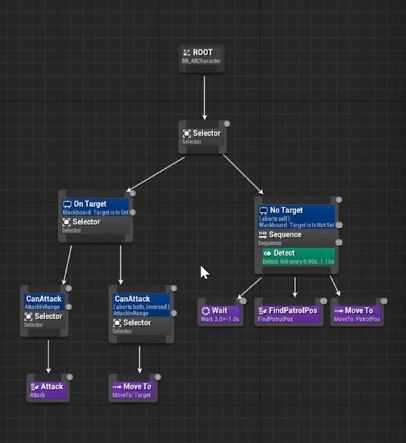
Task: Click the 'Wait: 3.0+-1.0s' description
Action: coord(220,319)
